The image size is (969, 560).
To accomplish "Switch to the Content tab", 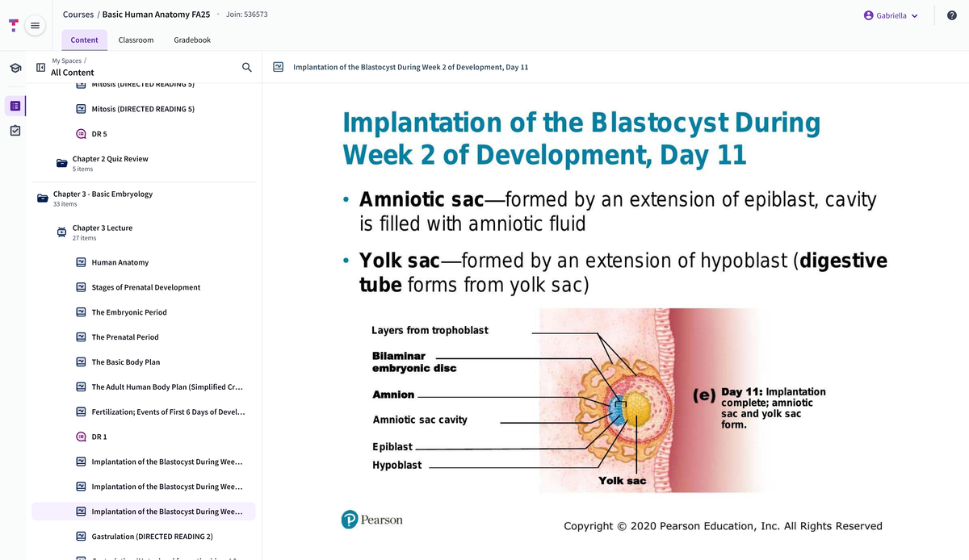I will point(85,40).
